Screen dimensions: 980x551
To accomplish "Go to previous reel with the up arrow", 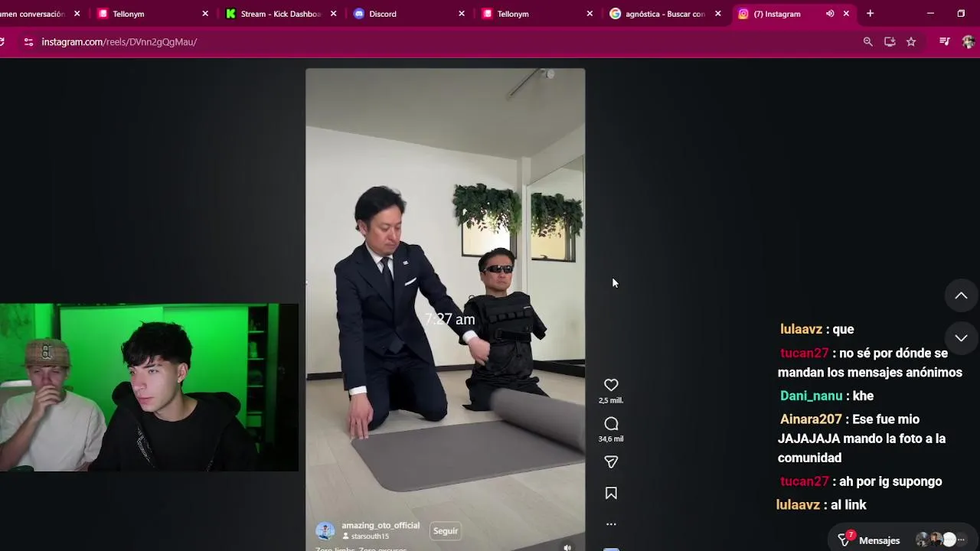I will 961,296.
